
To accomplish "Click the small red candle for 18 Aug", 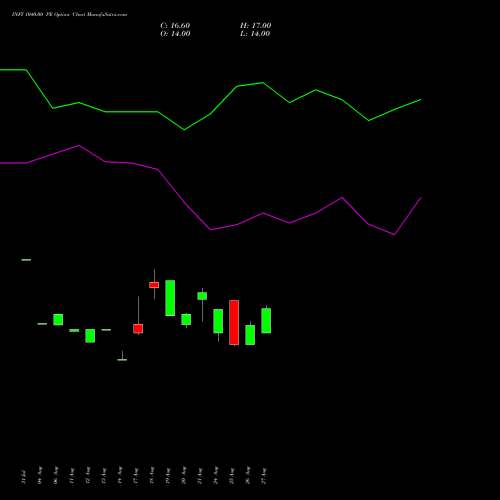I will coord(154,285).
